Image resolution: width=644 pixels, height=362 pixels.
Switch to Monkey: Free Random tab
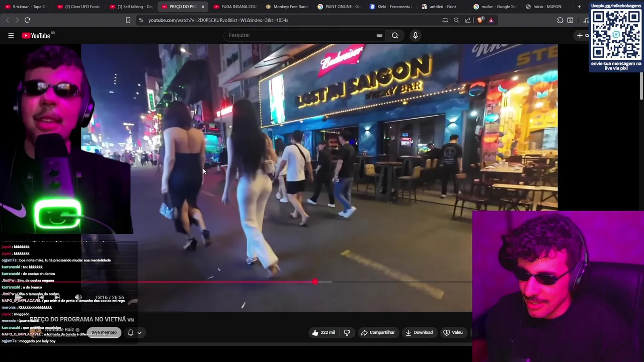point(287,7)
